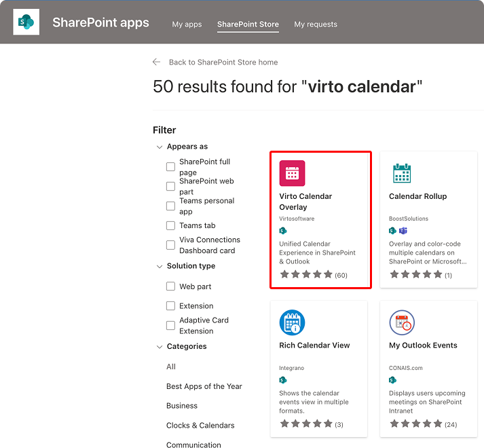
Task: Check the SharePoint web part filter
Action: [x=170, y=187]
